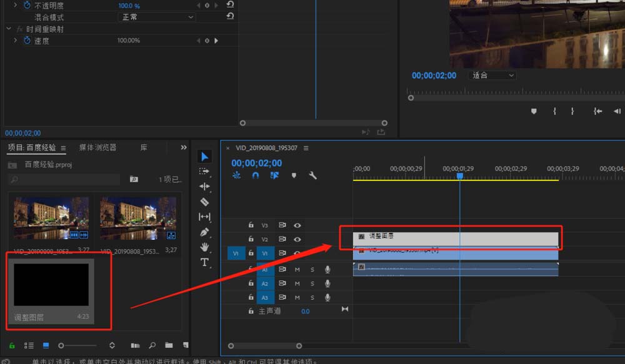Open the 库 panel tab
Viewport: 625px width, 364px height.
pos(144,147)
